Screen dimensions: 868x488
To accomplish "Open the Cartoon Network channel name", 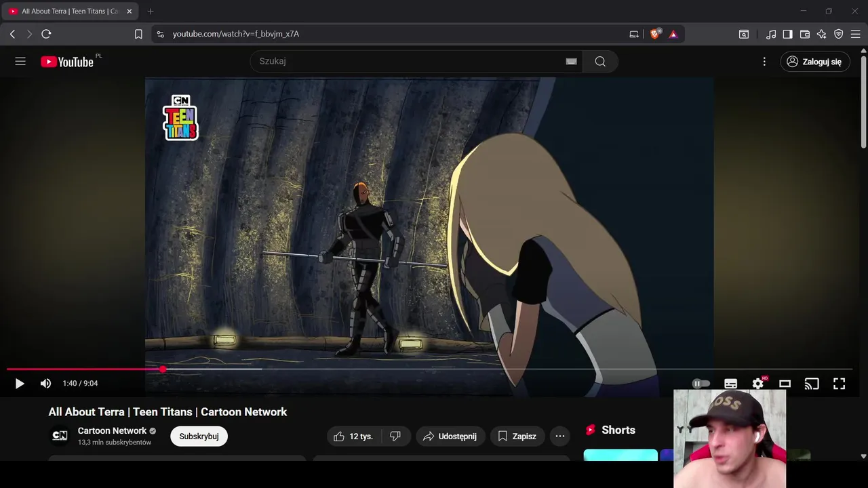I will coord(112,430).
